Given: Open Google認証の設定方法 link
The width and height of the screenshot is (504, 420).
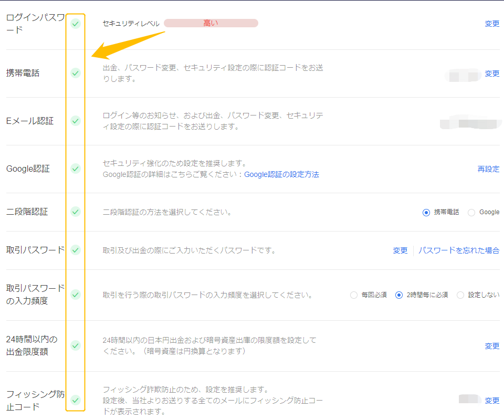Looking at the screenshot, I should (x=281, y=174).
